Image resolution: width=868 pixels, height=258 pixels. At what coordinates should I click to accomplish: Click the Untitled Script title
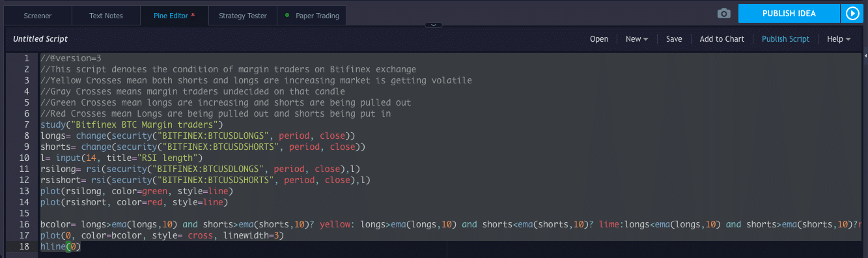40,39
